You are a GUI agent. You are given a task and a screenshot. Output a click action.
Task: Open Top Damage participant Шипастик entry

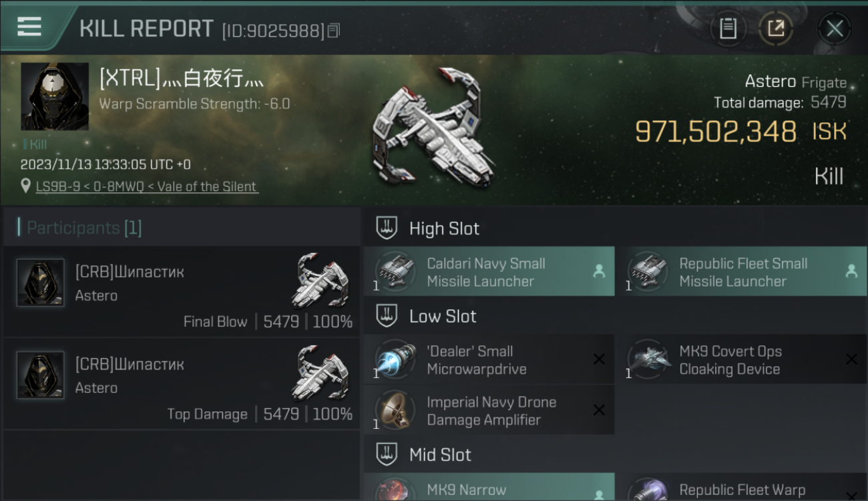182,383
